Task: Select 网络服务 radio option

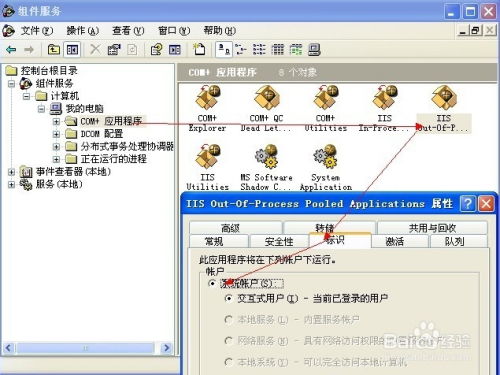Action: coord(228,341)
